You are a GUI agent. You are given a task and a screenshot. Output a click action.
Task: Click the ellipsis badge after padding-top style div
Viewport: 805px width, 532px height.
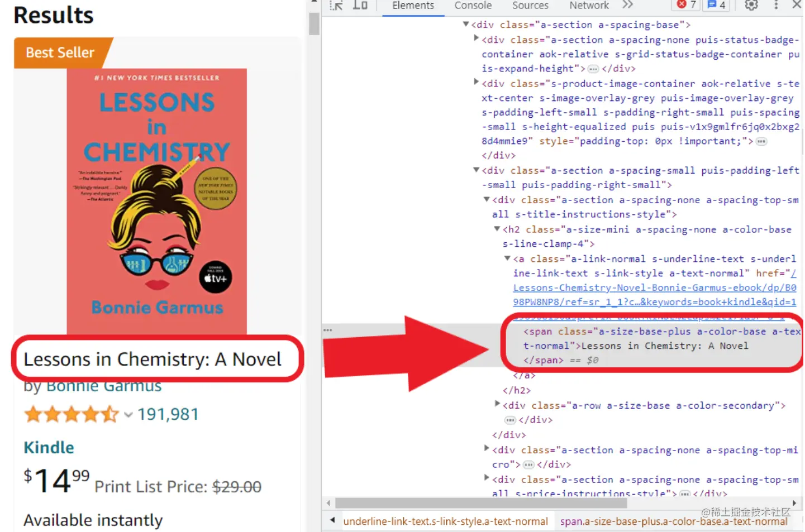pyautogui.click(x=761, y=141)
